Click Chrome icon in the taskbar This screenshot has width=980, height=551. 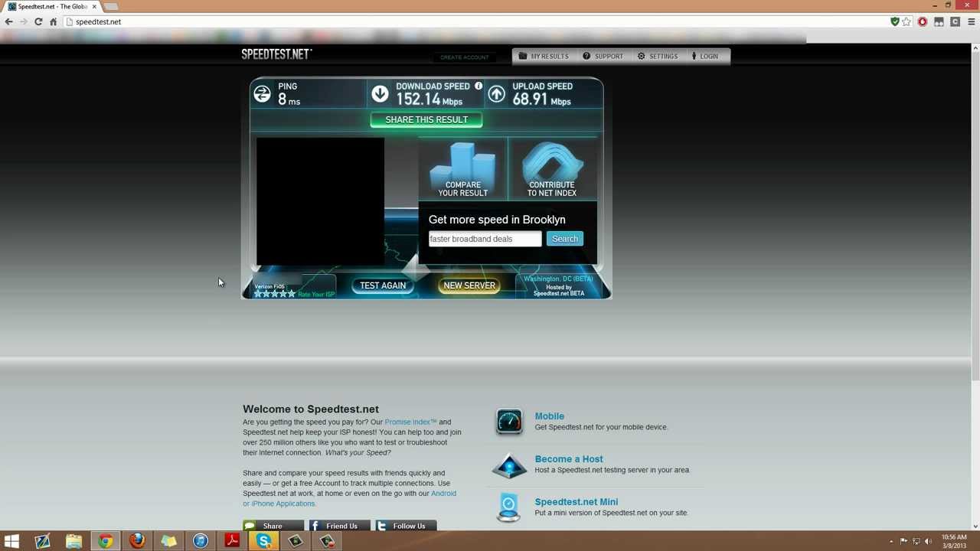(105, 542)
